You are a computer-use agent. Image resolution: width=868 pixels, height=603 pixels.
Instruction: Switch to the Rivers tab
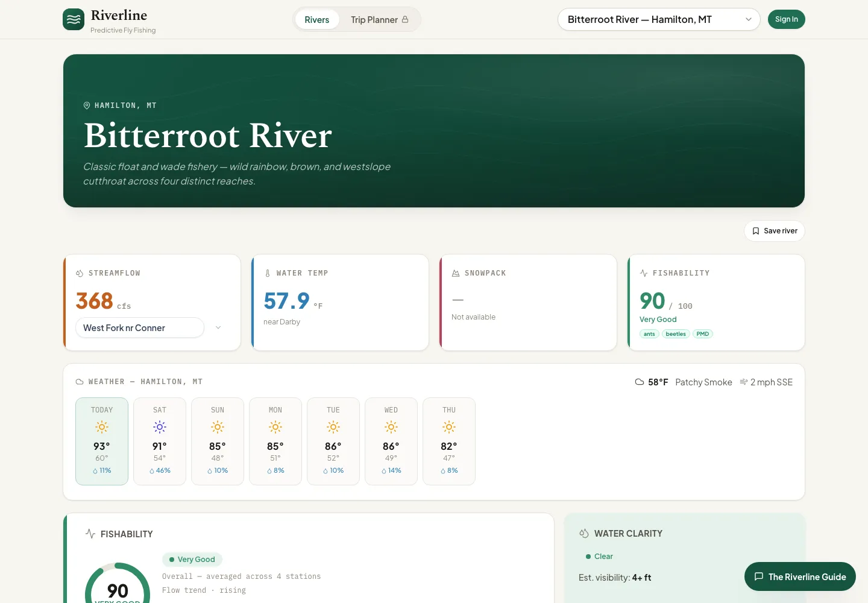(x=317, y=19)
